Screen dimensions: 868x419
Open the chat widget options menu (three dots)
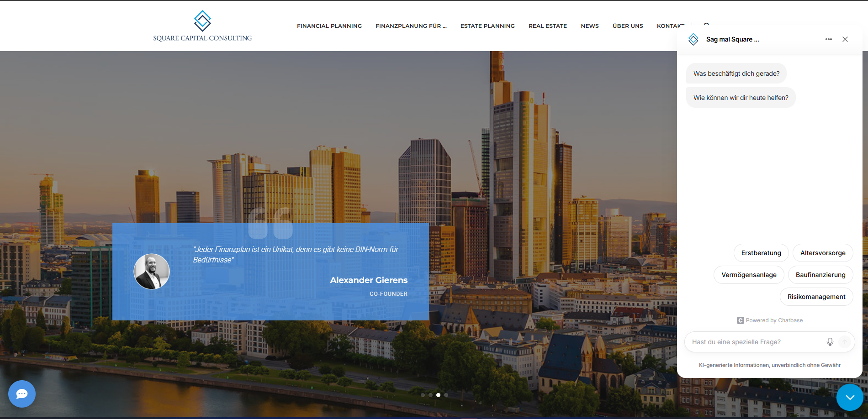[x=829, y=39]
